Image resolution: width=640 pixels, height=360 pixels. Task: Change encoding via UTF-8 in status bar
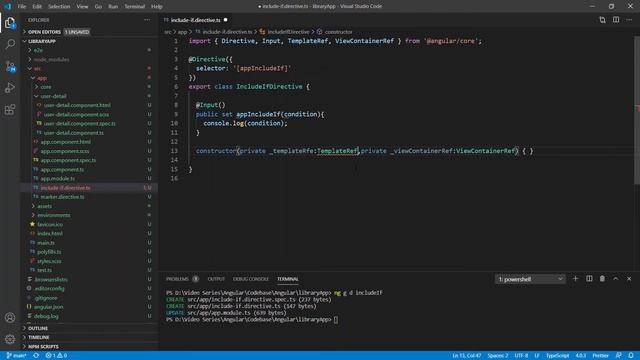pyautogui.click(x=521, y=356)
